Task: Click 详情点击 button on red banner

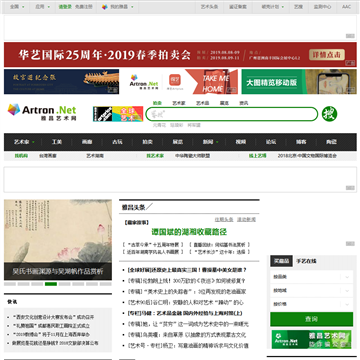Action: pos(327,55)
